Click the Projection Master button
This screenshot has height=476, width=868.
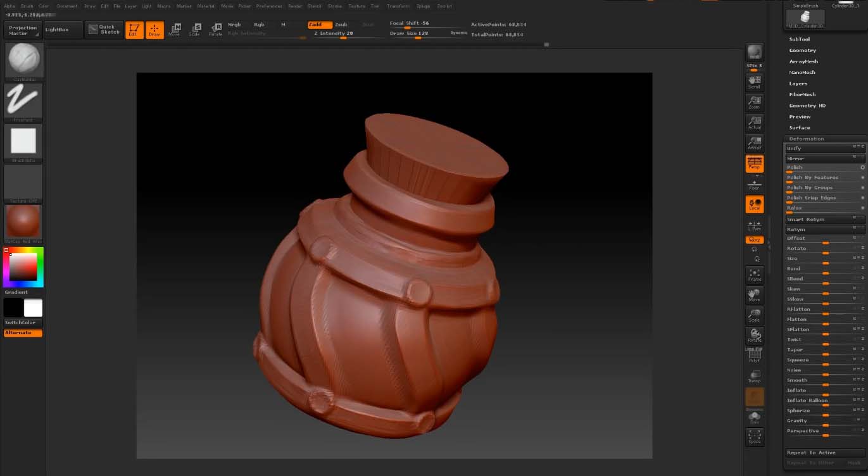click(x=23, y=30)
